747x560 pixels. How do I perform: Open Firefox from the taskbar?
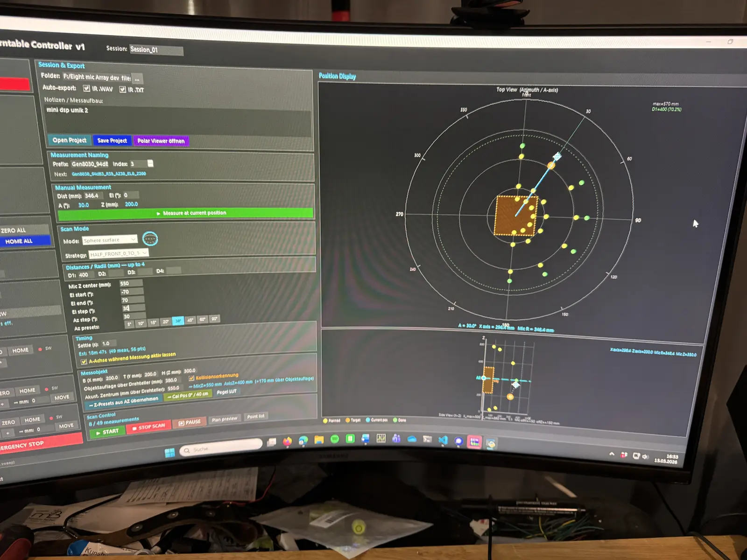287,441
